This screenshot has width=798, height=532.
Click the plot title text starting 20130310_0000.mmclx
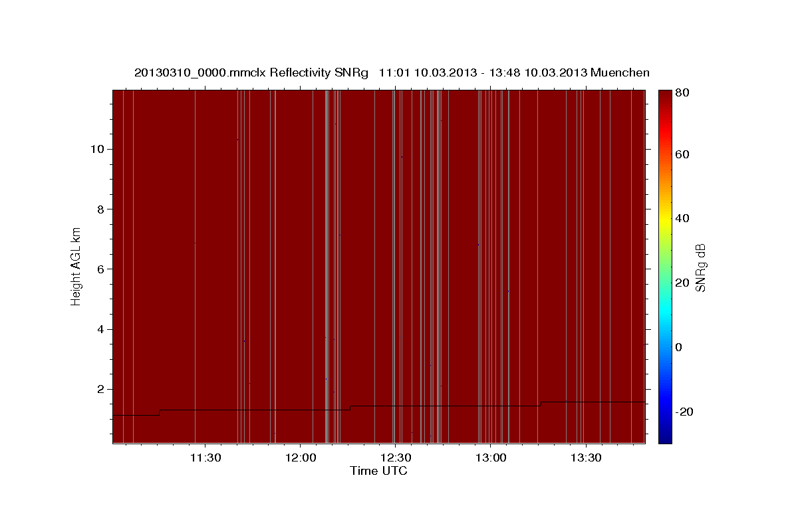coord(392,72)
